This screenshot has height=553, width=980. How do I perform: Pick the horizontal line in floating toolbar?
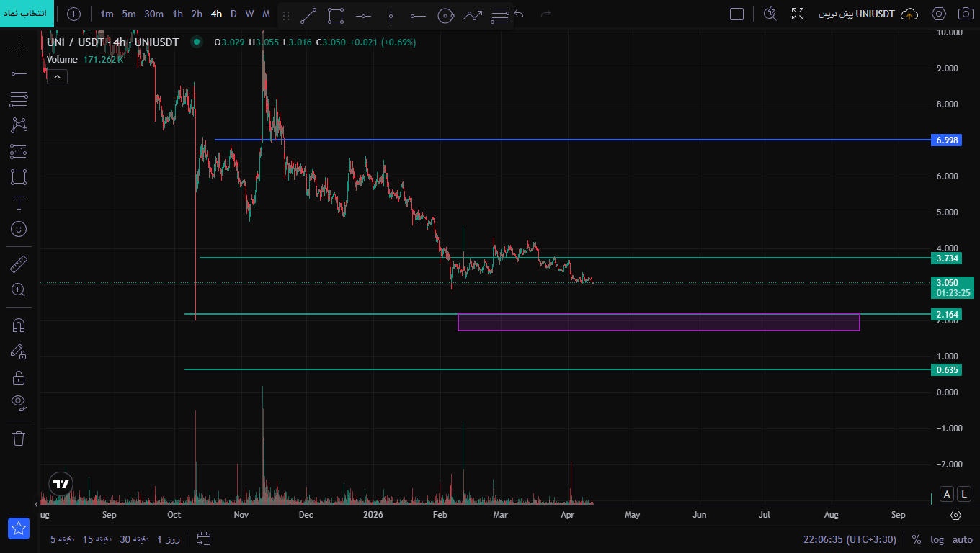363,15
